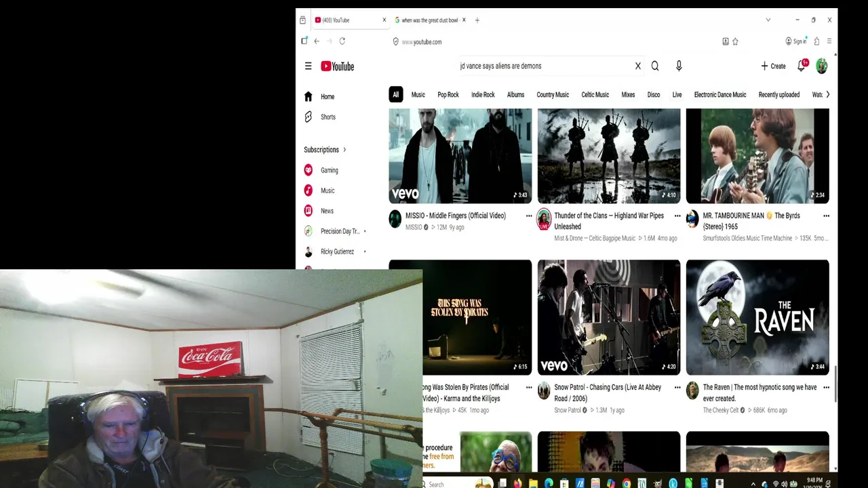
Task: Click the page vertical scrollbar
Action: point(835,384)
